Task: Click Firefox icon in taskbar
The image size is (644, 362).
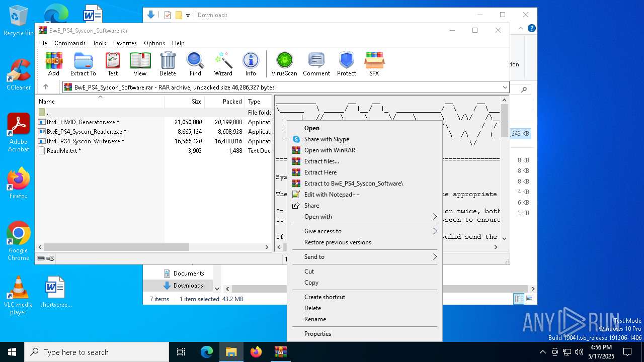Action: (x=256, y=352)
